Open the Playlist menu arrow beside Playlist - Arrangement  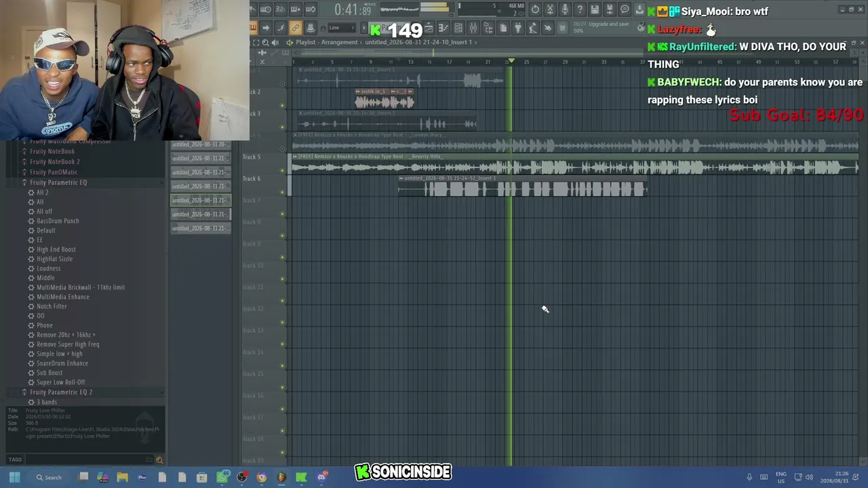pyautogui.click(x=290, y=42)
